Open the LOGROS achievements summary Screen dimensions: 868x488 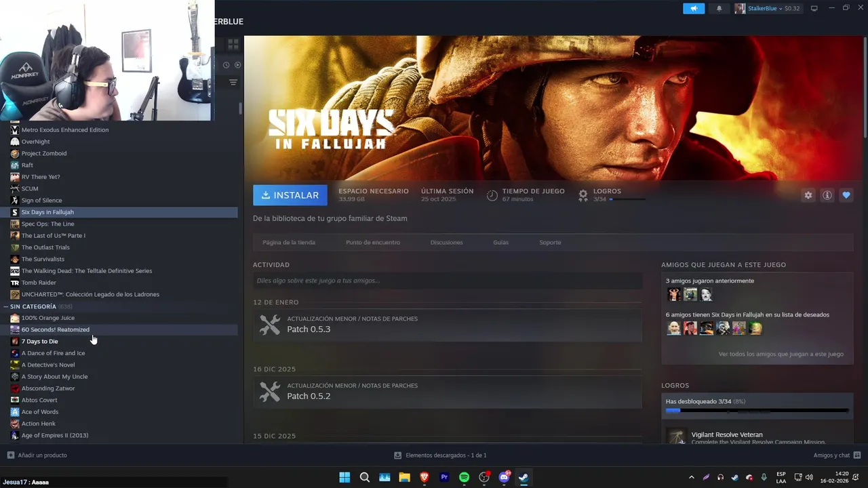[x=611, y=195]
